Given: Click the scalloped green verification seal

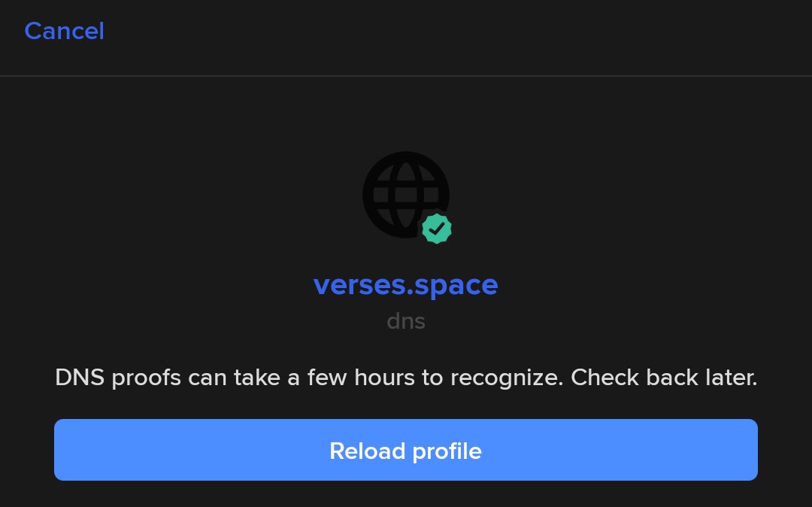Looking at the screenshot, I should point(437,229).
